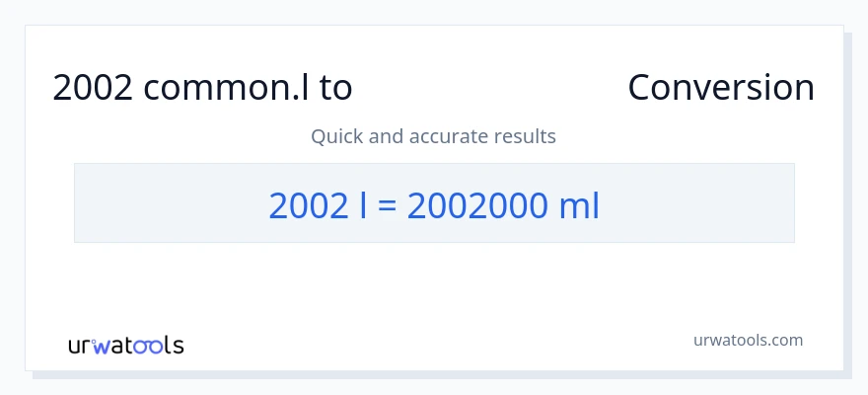Screen dimensions: 868x395
Task: Click the 'Quick and accurate results' subtitle
Action: click(x=433, y=136)
